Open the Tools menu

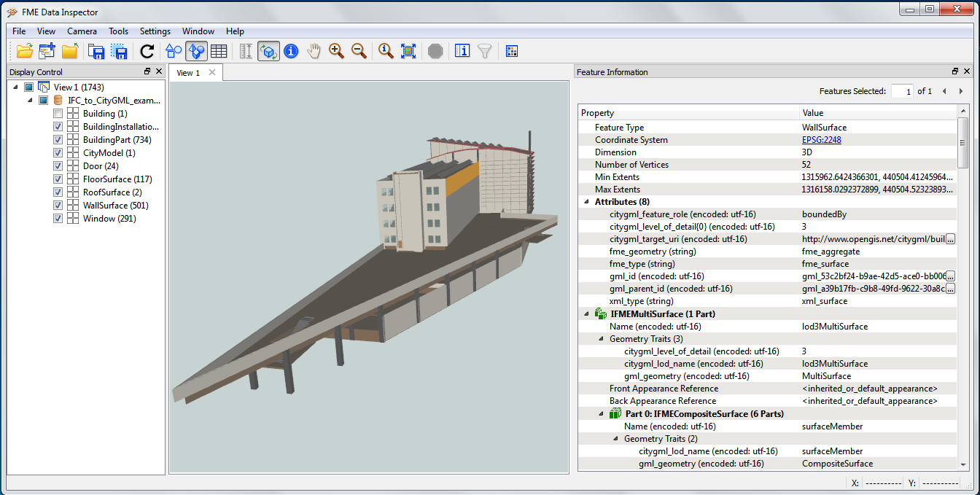pyautogui.click(x=118, y=31)
